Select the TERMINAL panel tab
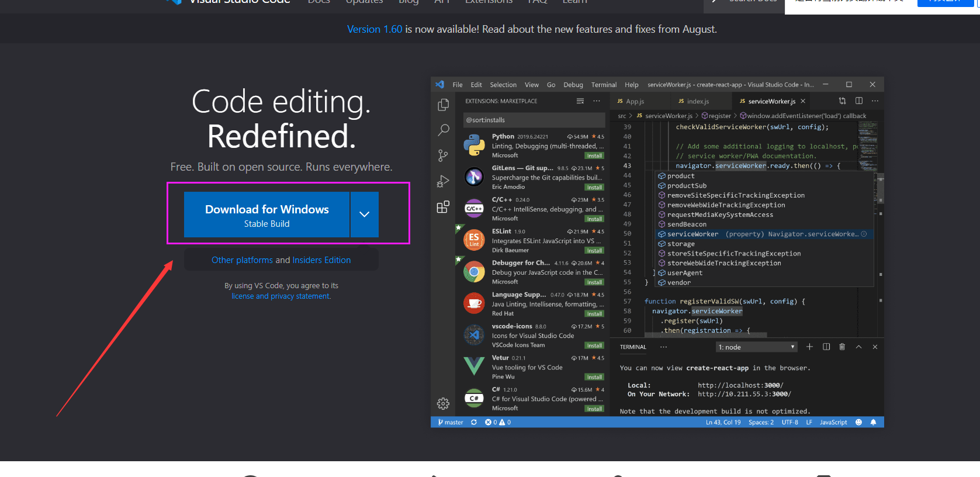Screen dimensions: 980x477 pos(633,347)
